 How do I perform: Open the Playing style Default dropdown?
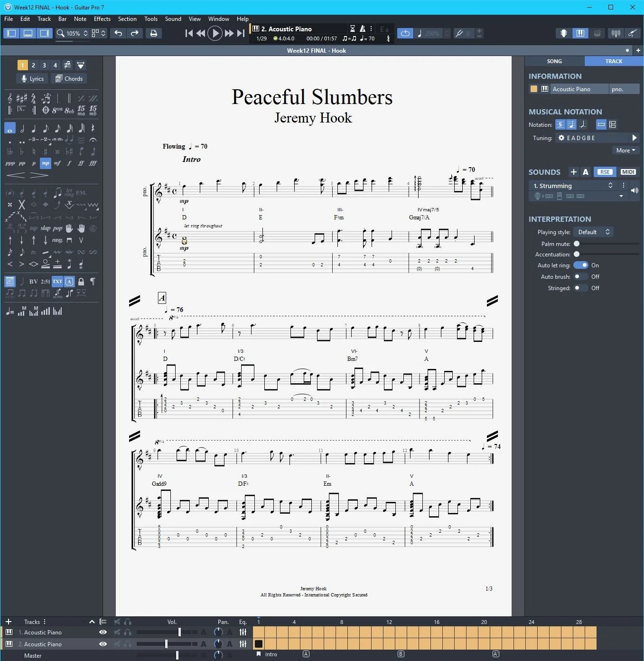[x=594, y=232]
